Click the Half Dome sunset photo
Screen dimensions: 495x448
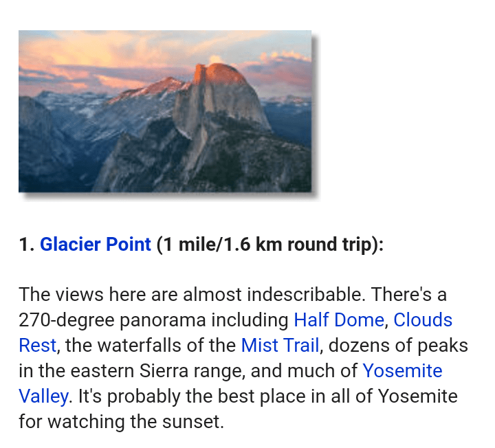pos(165,111)
